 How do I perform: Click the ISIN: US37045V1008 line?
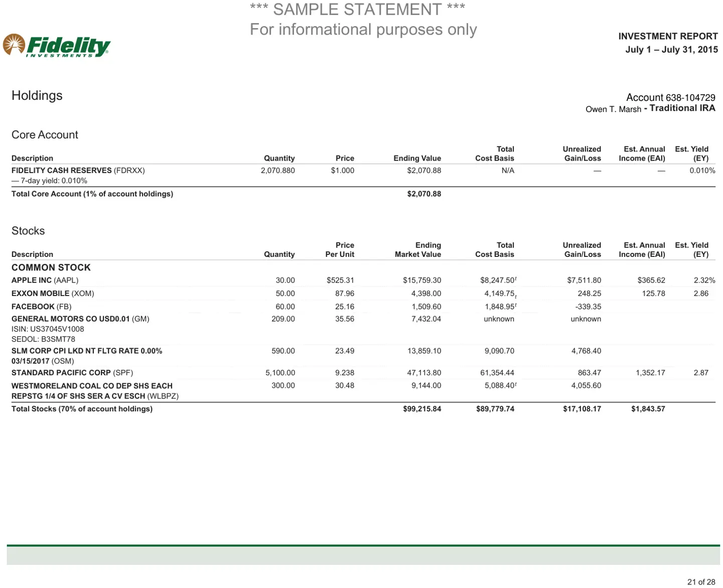coord(48,329)
